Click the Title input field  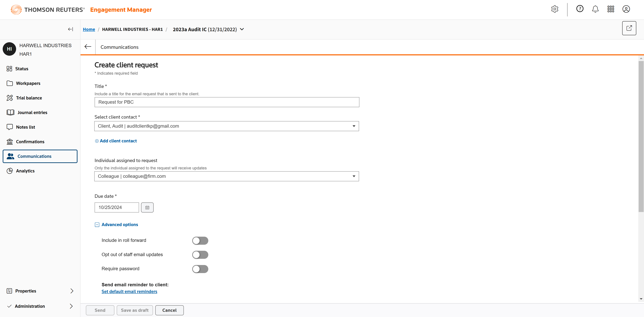[x=227, y=102]
